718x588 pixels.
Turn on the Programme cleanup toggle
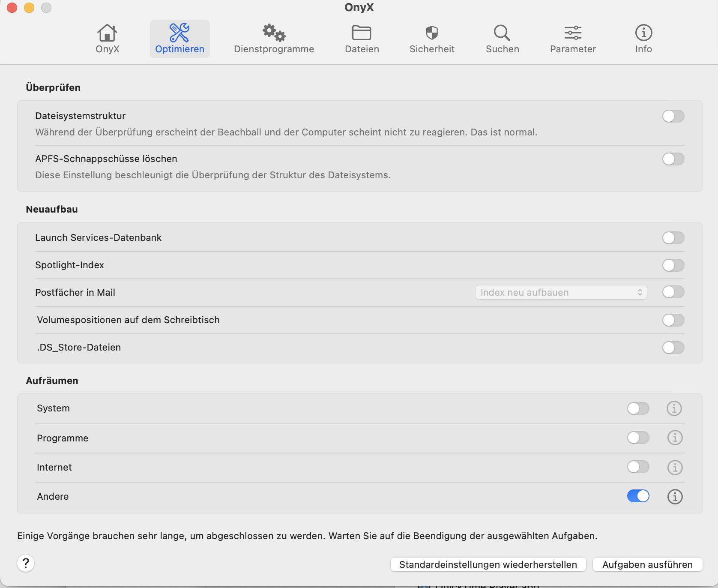click(638, 438)
